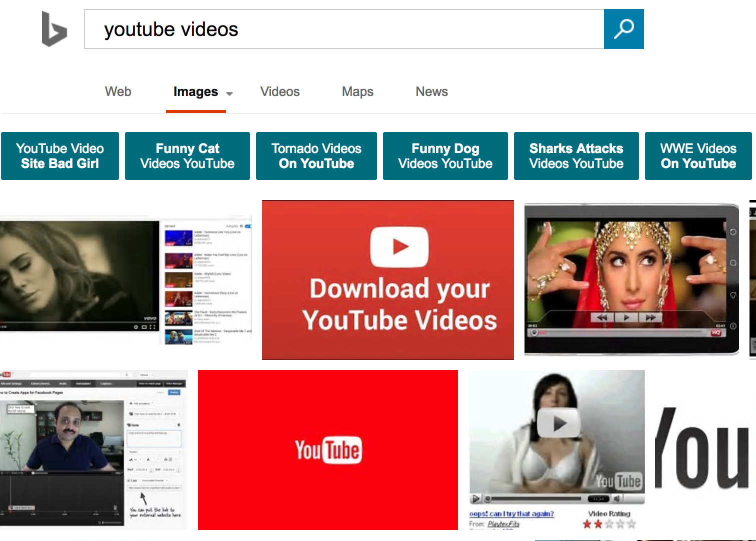
Task: Expand the Images dropdown arrow
Action: (229, 93)
